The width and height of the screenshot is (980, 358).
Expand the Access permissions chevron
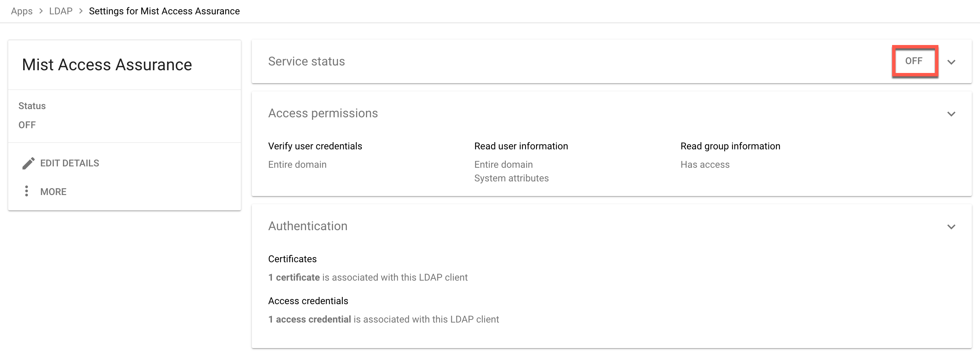tap(951, 114)
